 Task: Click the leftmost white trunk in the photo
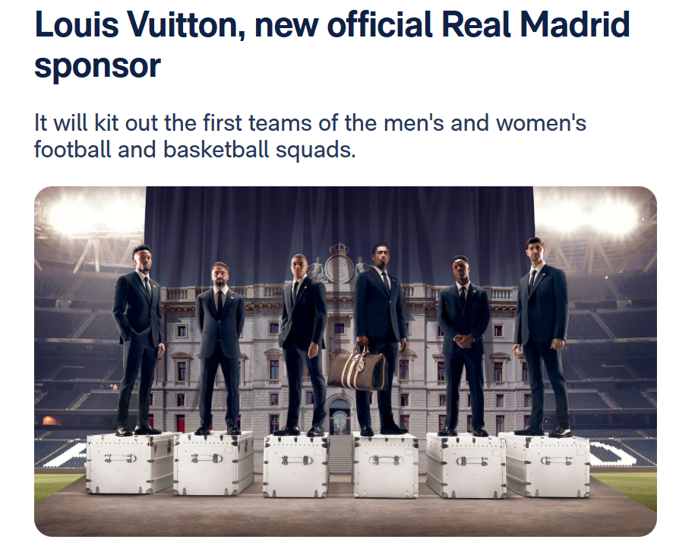tap(130, 463)
